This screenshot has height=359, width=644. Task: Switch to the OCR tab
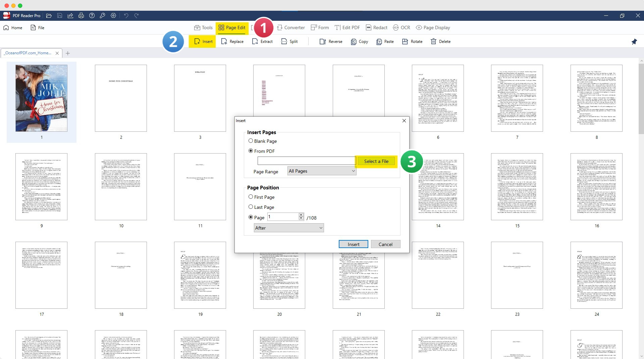(401, 28)
